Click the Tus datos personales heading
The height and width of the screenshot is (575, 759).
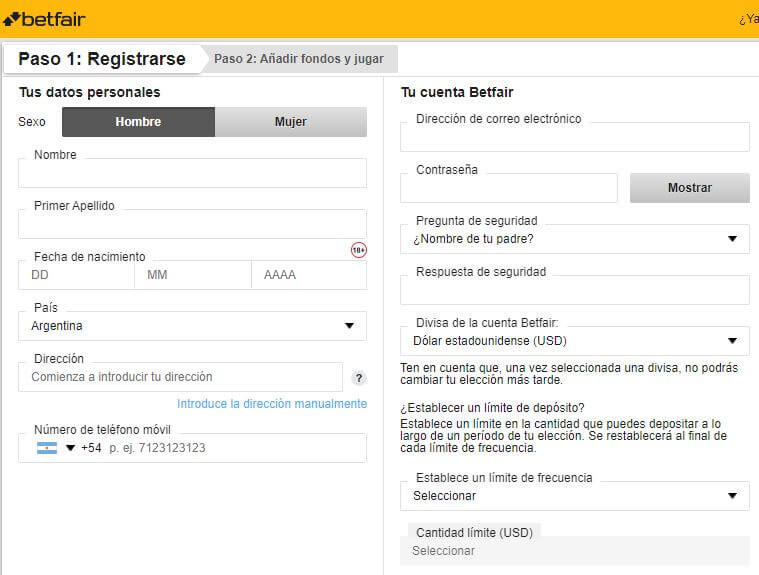coord(90,92)
